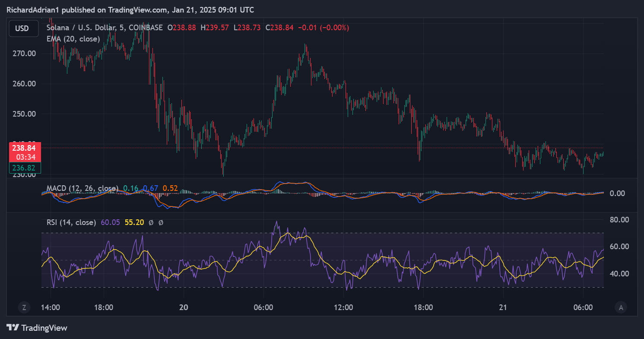644x339 pixels.
Task: Click the green 236.82 EMA price label
Action: tap(25, 167)
